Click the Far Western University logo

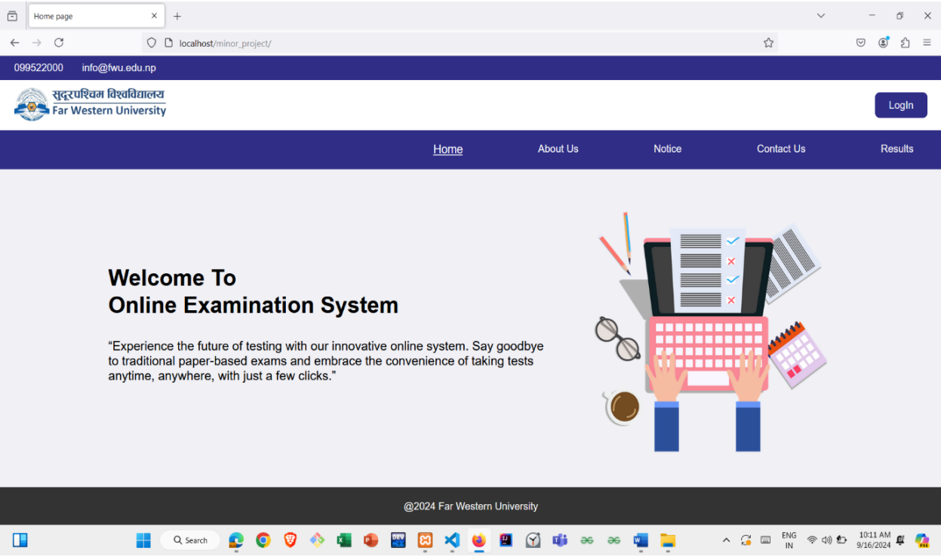[90, 104]
